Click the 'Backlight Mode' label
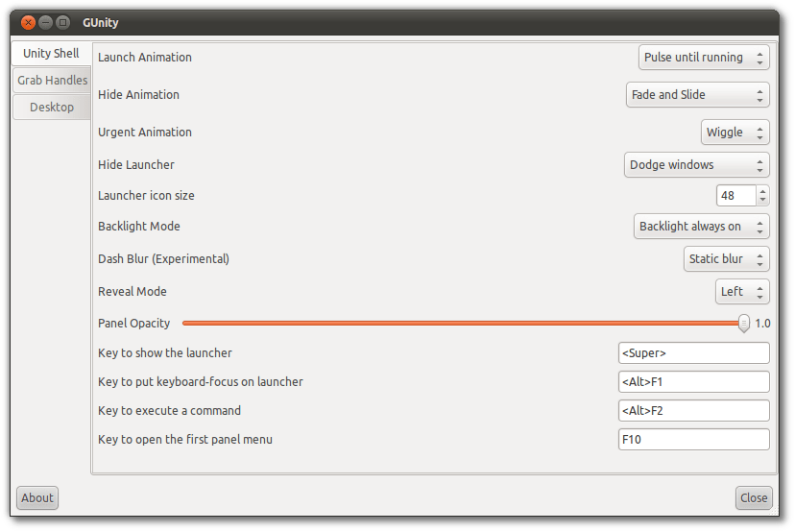The height and width of the screenshot is (532, 795). tap(139, 227)
